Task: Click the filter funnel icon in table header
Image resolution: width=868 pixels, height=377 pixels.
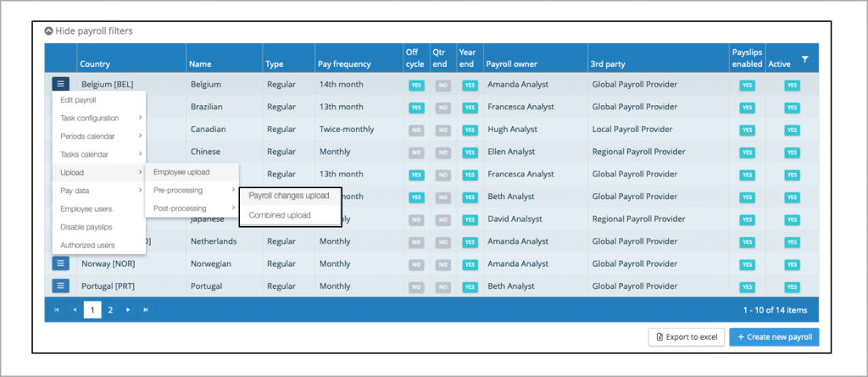Action: point(804,59)
